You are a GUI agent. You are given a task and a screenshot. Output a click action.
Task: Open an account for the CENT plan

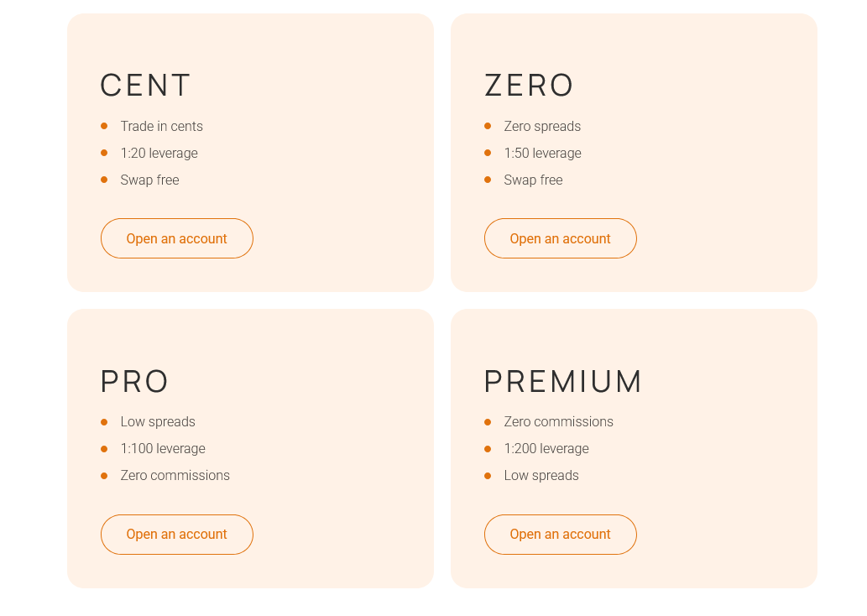(176, 238)
